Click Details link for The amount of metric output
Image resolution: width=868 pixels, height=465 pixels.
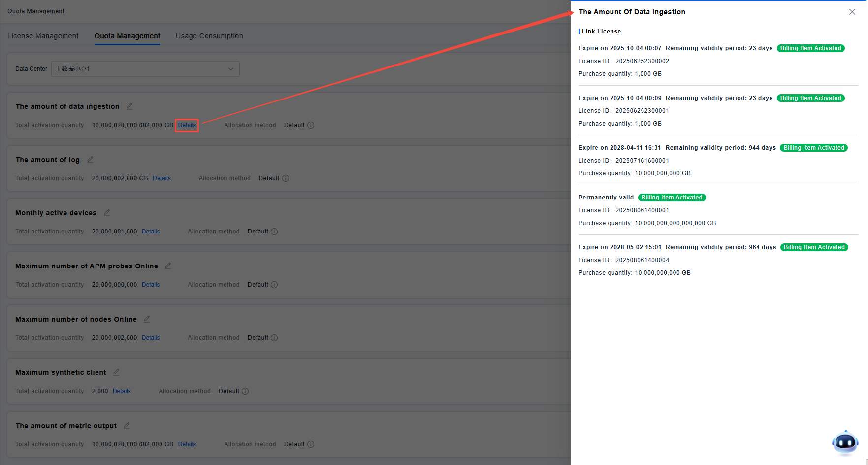click(187, 444)
